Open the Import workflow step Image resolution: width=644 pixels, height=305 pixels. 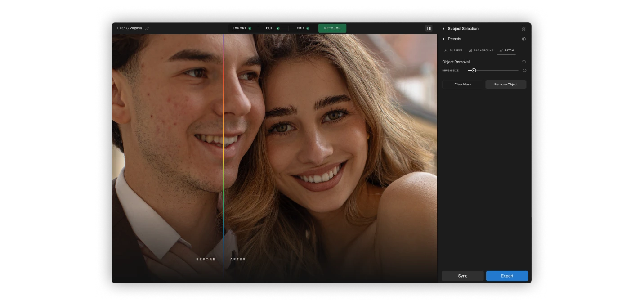pyautogui.click(x=240, y=28)
